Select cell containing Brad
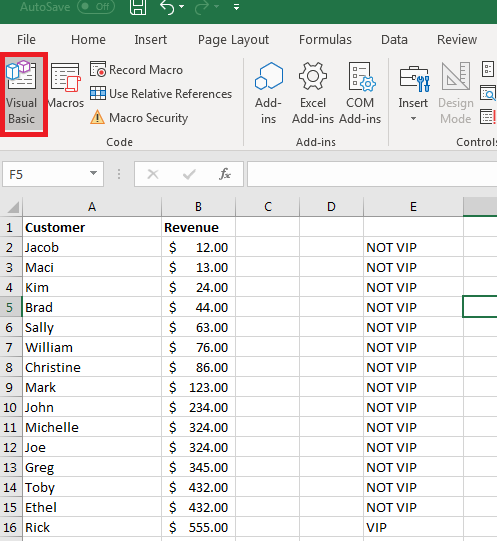 click(x=92, y=307)
